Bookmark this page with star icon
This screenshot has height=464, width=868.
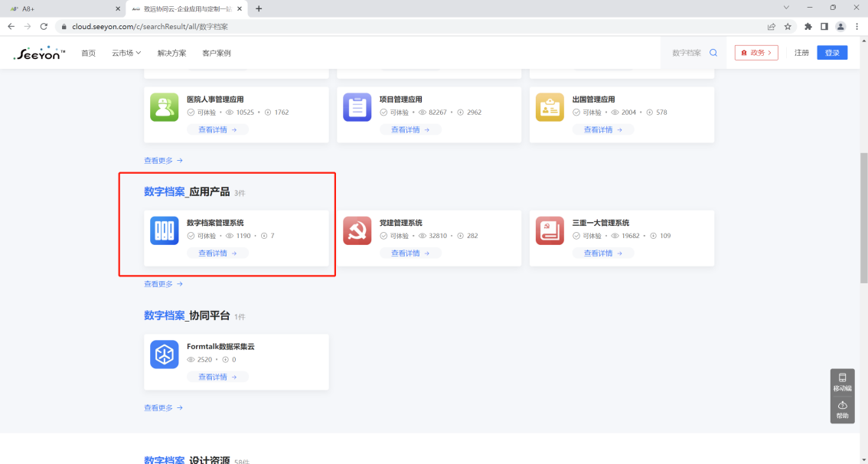pos(788,27)
